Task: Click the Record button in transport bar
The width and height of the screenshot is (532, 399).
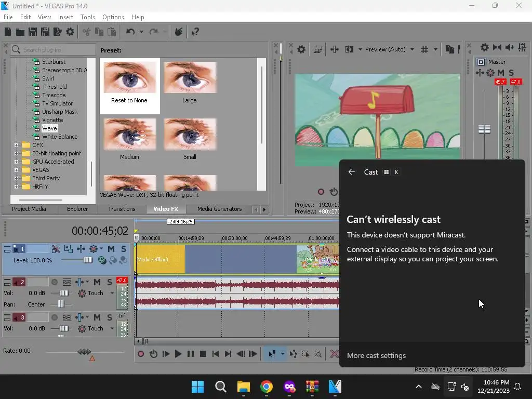Action: [x=140, y=354]
